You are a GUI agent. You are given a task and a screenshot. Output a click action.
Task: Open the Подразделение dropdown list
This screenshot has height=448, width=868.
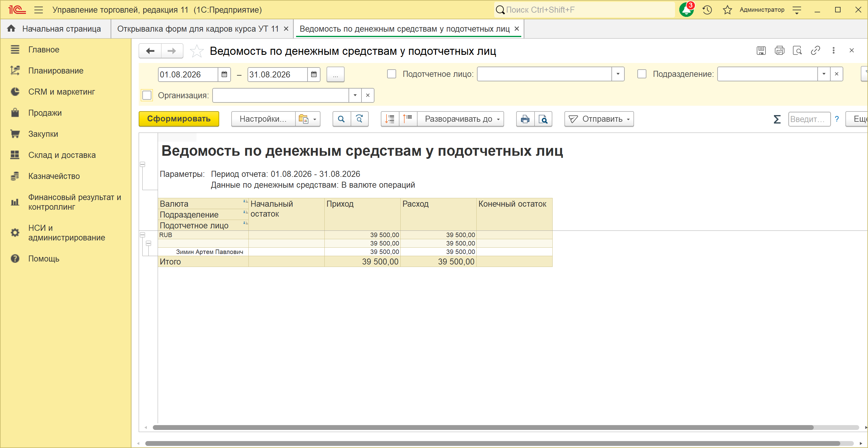click(824, 74)
